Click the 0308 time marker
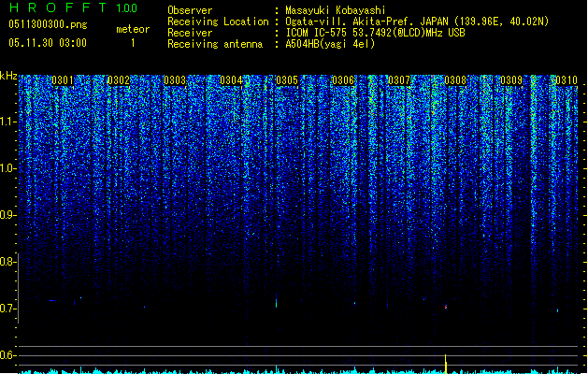588x374 pixels. tap(455, 80)
